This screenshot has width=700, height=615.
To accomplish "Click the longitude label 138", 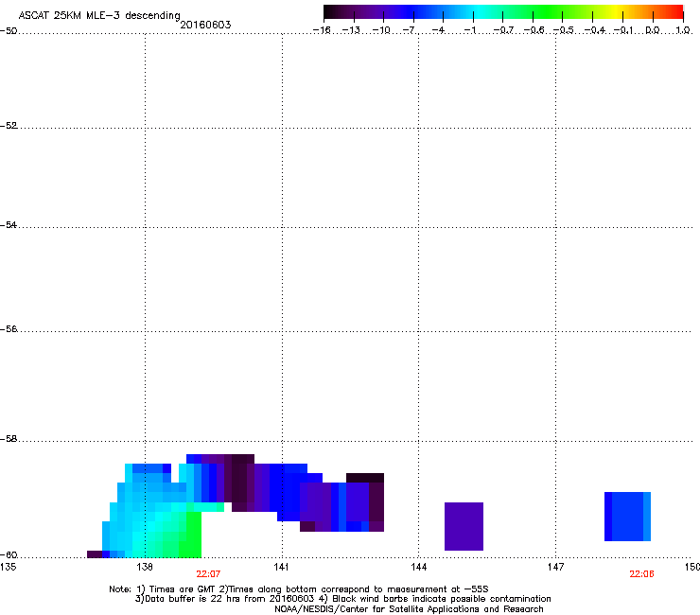I will [x=145, y=567].
